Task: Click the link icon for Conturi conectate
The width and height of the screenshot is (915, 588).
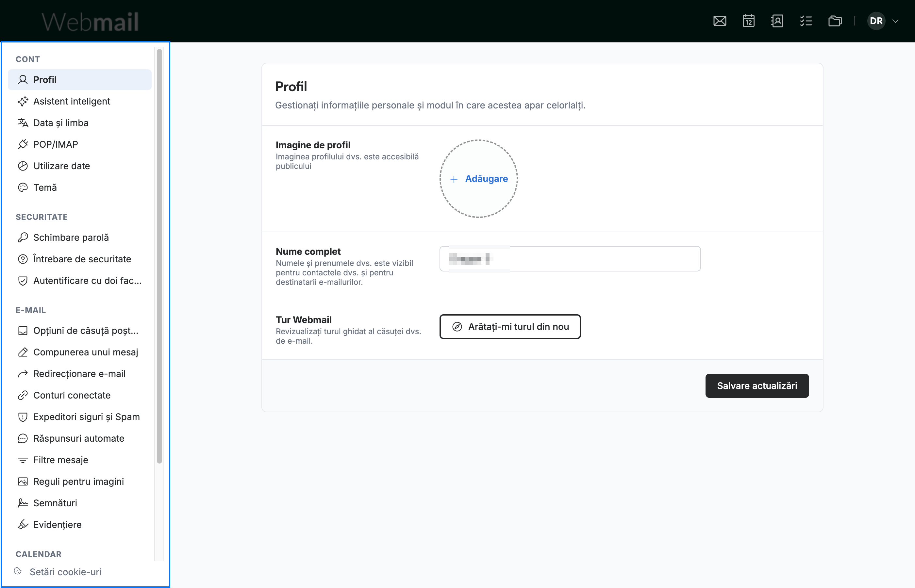Action: pyautogui.click(x=23, y=395)
